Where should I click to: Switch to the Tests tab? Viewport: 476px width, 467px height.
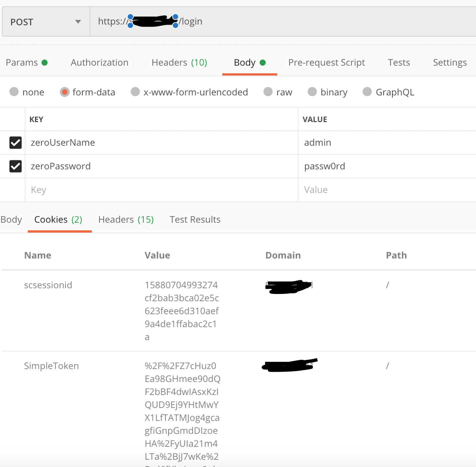click(x=398, y=62)
